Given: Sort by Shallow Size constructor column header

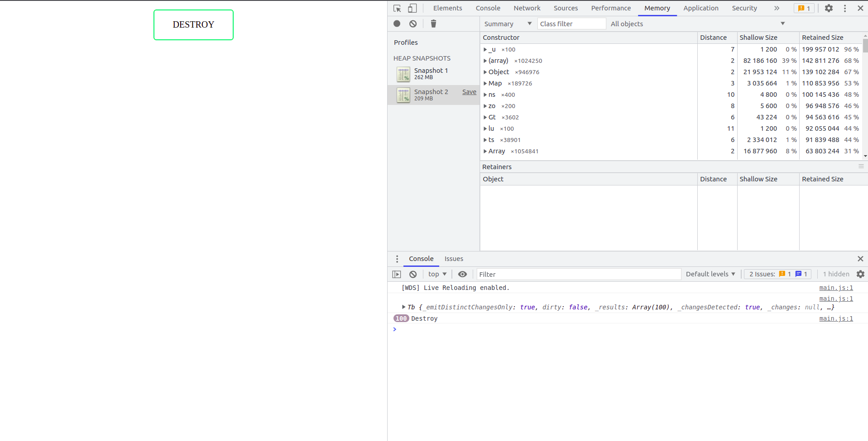Looking at the screenshot, I should point(768,38).
